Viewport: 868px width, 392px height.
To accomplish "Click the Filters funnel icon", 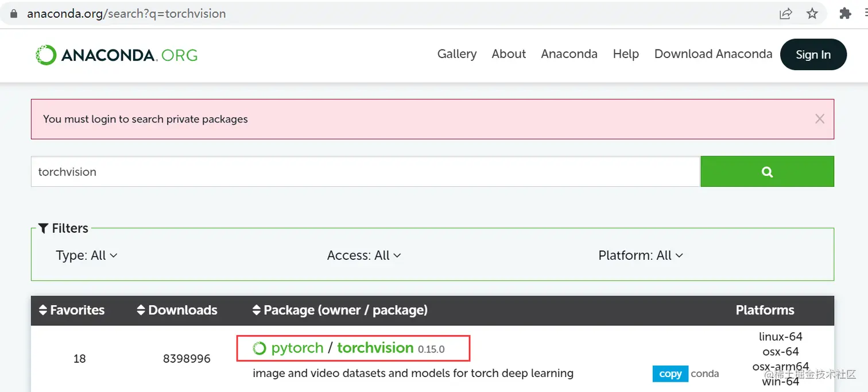I will pos(43,229).
